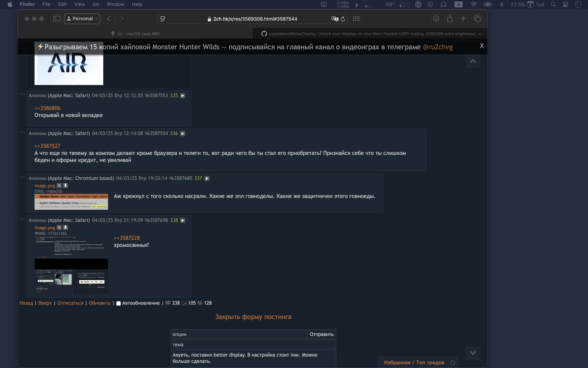
Task: Click post number №3587680
Action: coord(180,178)
